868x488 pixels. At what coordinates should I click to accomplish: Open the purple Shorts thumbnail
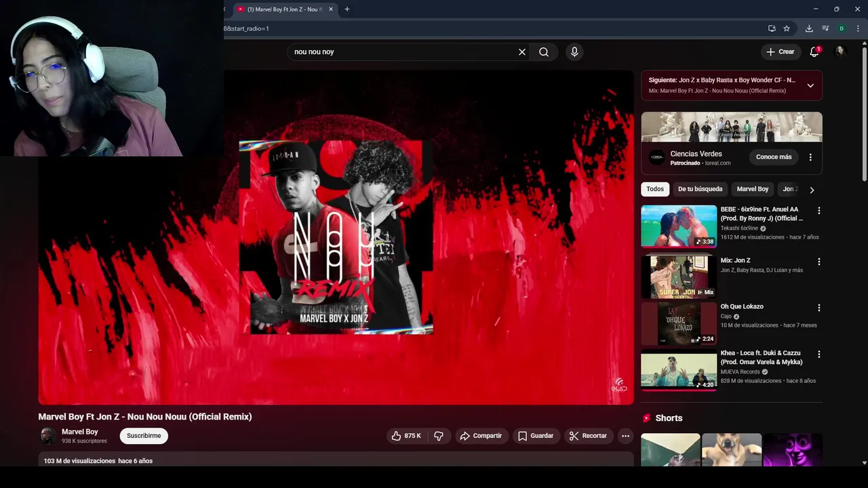[x=793, y=449]
